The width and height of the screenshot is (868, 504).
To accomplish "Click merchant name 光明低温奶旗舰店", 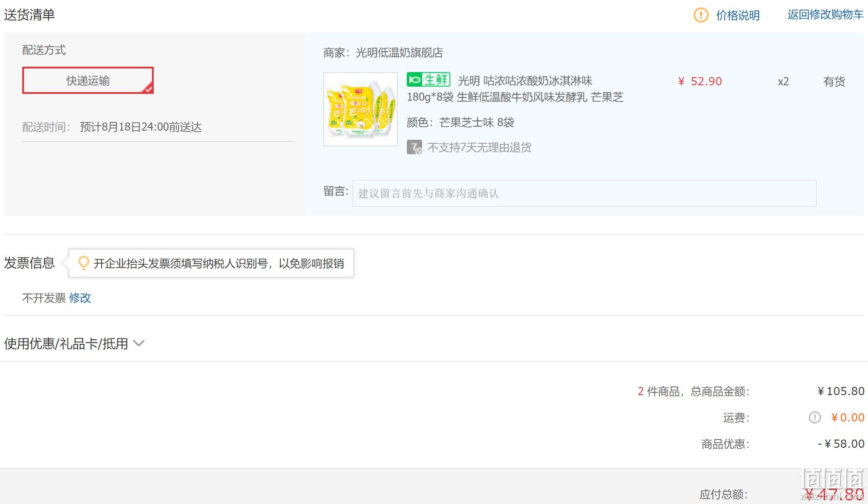I will pos(400,53).
